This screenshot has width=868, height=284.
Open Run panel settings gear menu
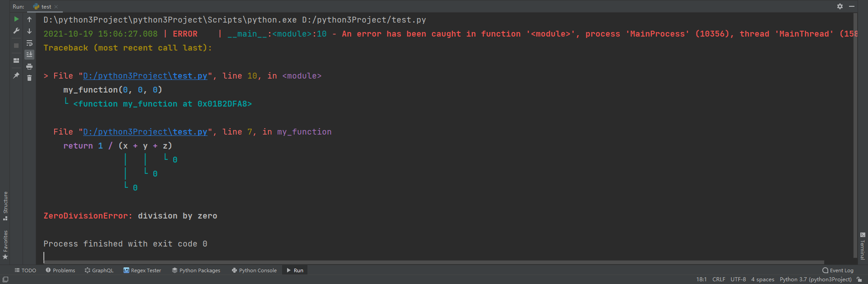pyautogui.click(x=840, y=6)
